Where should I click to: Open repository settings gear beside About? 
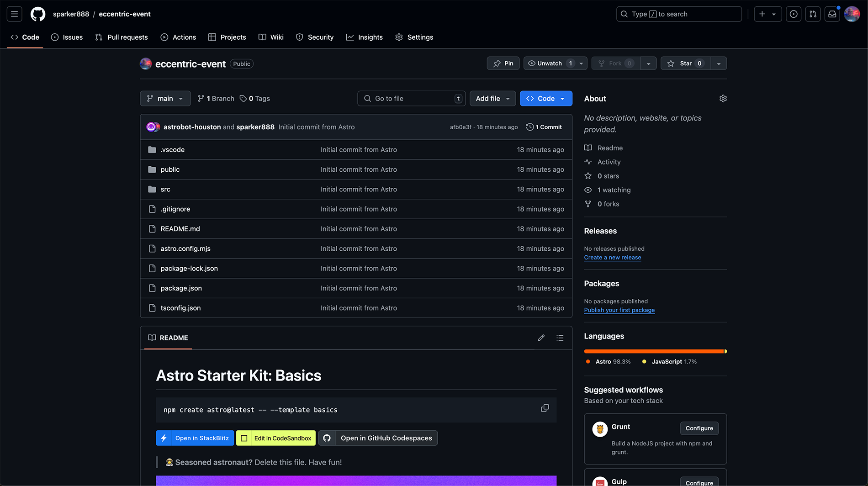(723, 98)
